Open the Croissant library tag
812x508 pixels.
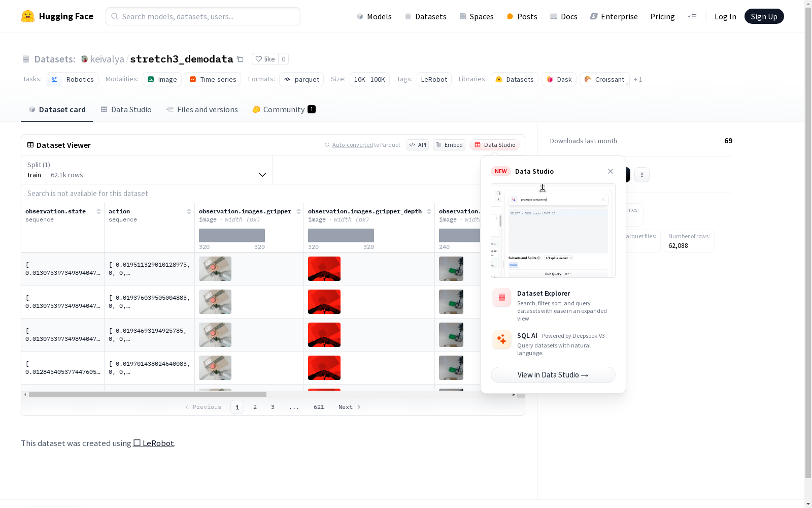click(604, 79)
